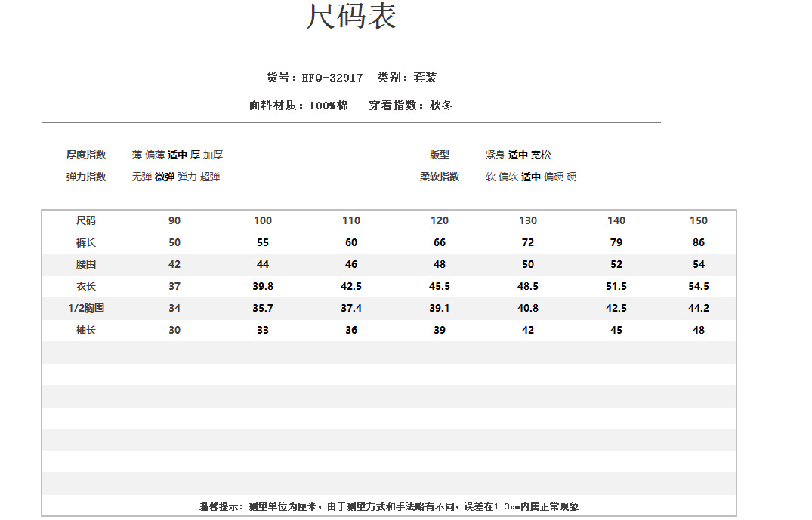Select 偏薄 in the 厚度指数 row
Screen dimensions: 812x520
point(155,155)
